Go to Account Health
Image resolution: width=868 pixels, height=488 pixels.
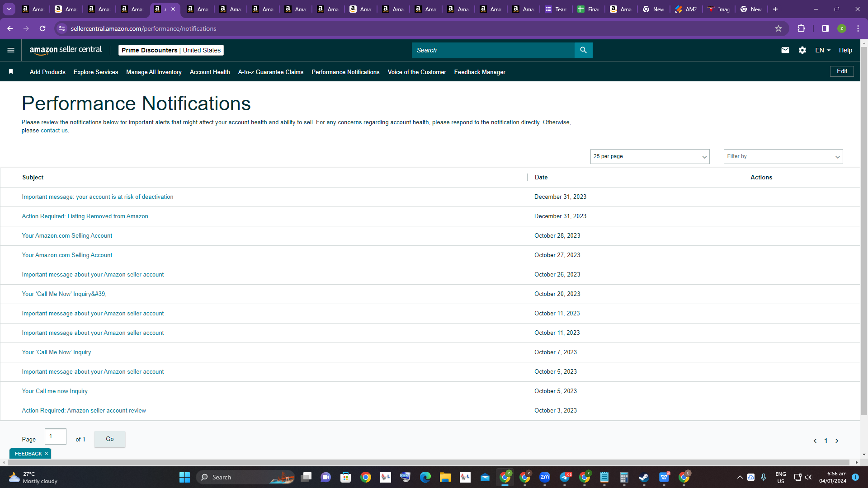(210, 72)
